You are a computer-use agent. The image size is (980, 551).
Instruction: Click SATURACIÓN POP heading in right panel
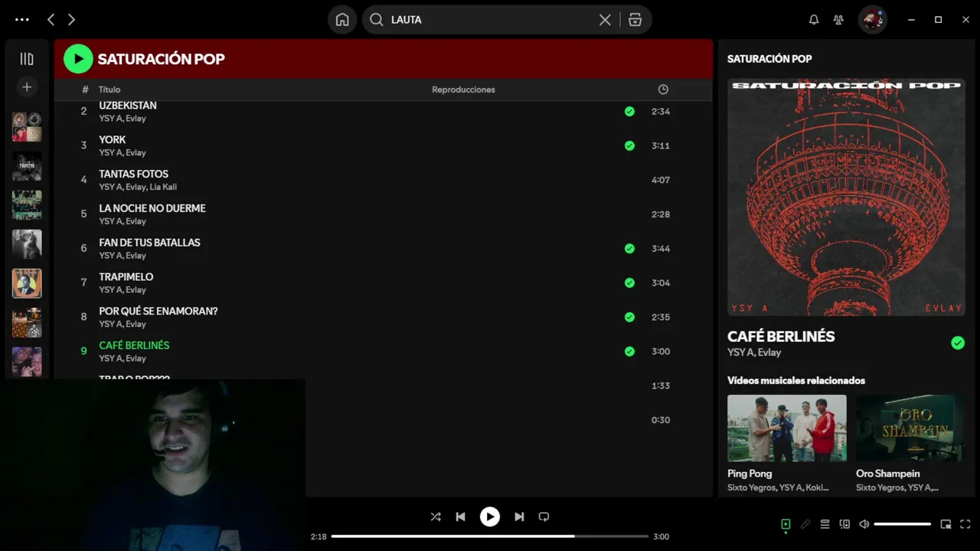click(769, 59)
